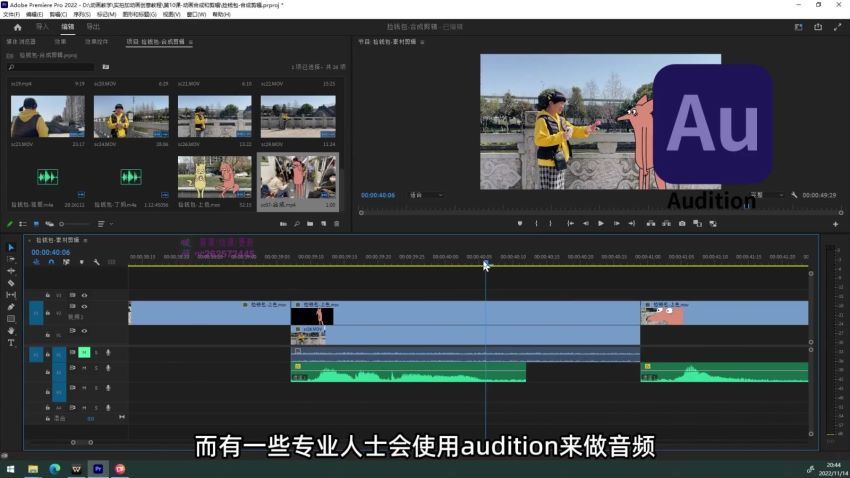Viewport: 850px width, 478px height.
Task: Step back one frame in program monitor
Action: click(x=585, y=223)
